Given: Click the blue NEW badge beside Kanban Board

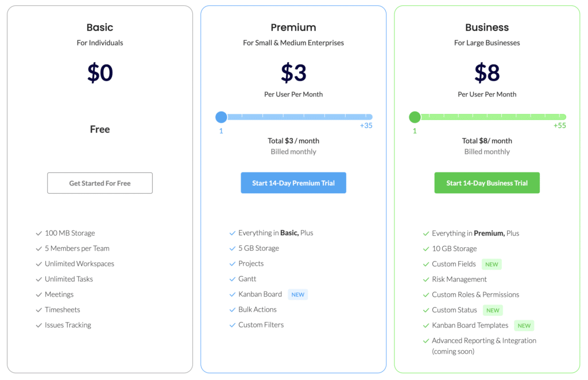Looking at the screenshot, I should point(297,294).
